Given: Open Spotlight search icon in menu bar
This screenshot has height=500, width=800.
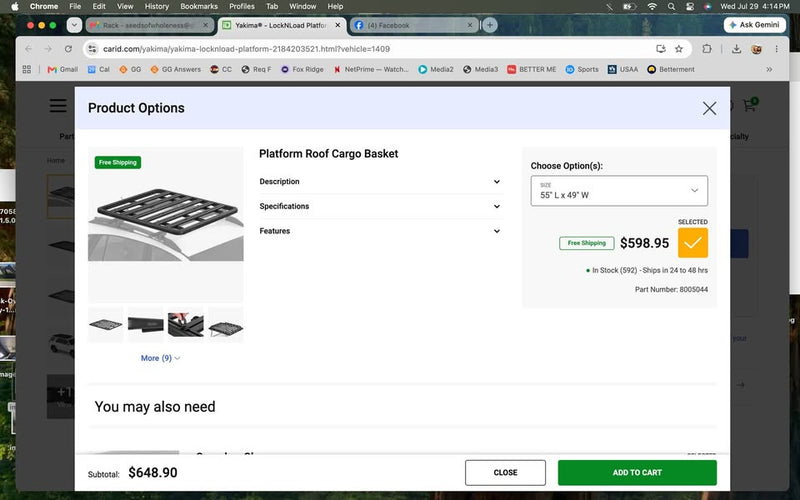Looking at the screenshot, I should click(671, 7).
